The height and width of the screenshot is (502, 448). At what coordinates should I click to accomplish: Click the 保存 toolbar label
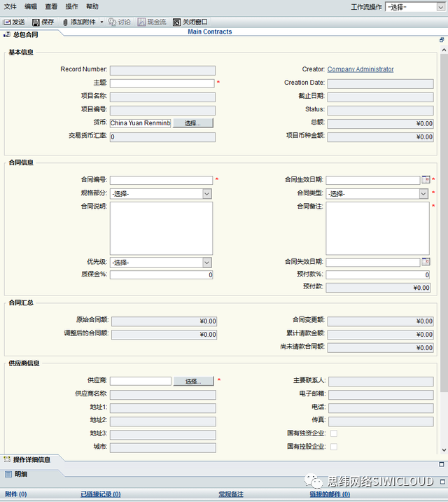click(x=48, y=22)
